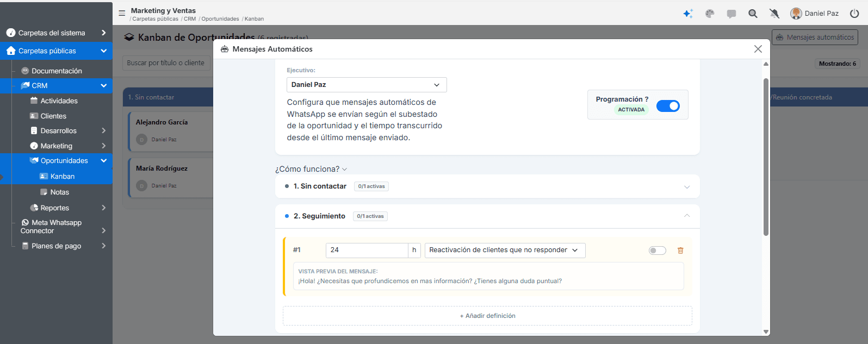
Task: Open the Reactivación de clientes template dropdown
Action: tap(505, 250)
